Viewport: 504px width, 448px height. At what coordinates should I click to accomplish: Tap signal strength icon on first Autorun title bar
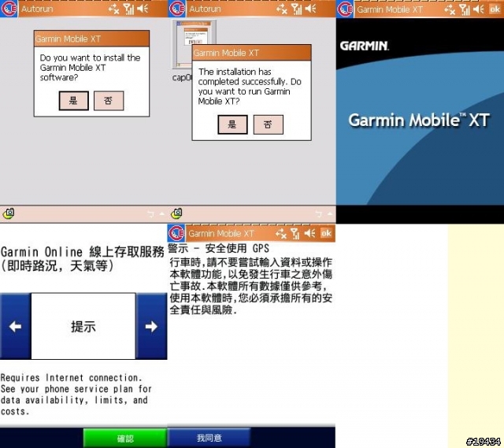129,9
